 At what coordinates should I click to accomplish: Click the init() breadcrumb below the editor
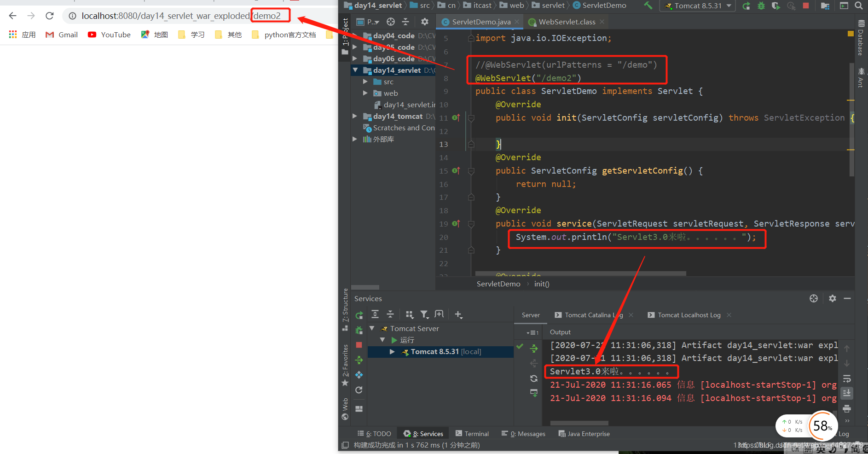point(542,284)
